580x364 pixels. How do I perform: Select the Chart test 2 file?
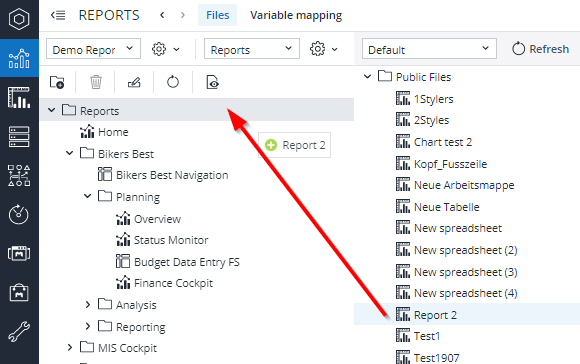[443, 142]
